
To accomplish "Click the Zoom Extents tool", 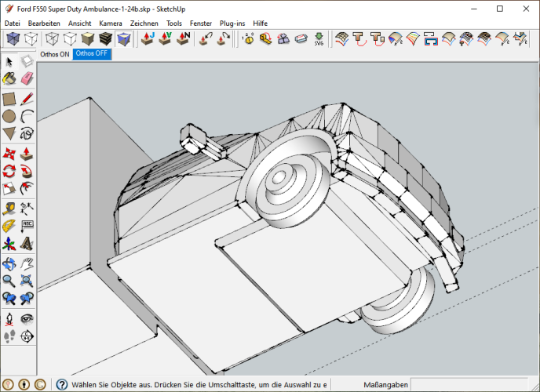I will tap(27, 281).
